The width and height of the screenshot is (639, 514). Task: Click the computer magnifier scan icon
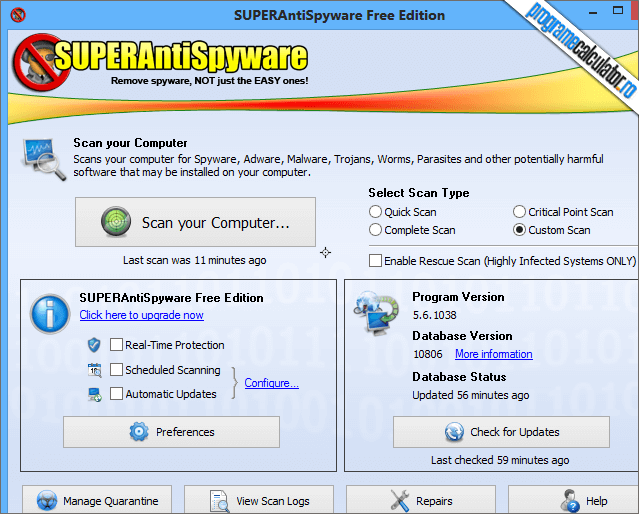pos(44,159)
